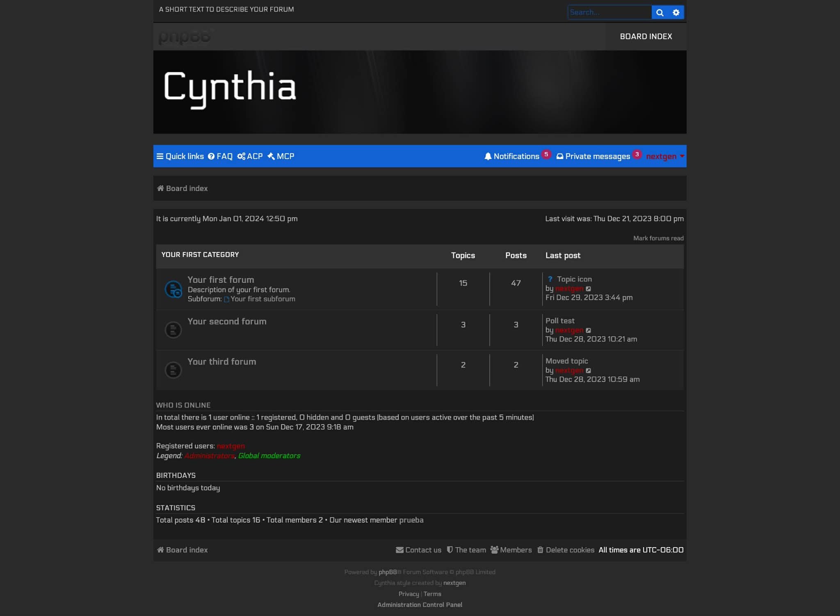Viewport: 840px width, 616px height.
Task: Click the Delete cookies trash icon
Action: click(541, 550)
